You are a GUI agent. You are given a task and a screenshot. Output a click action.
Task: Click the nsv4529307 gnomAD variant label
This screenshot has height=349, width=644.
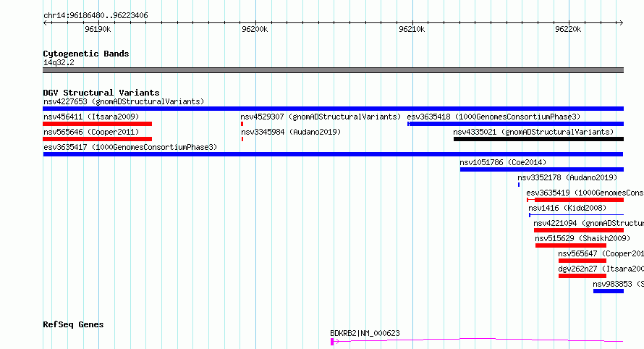321,117
